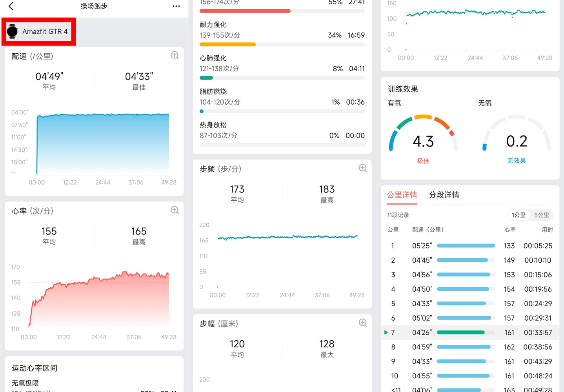This screenshot has height=392, width=564.
Task: Click the 热身放松 empty zone bar
Action: click(x=282, y=145)
